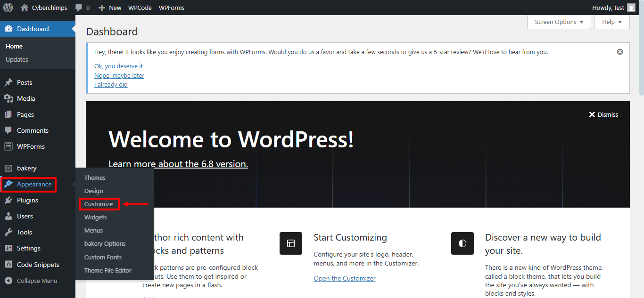Select Customize in Appearance submenu
Image resolution: width=644 pixels, height=298 pixels.
[99, 204]
